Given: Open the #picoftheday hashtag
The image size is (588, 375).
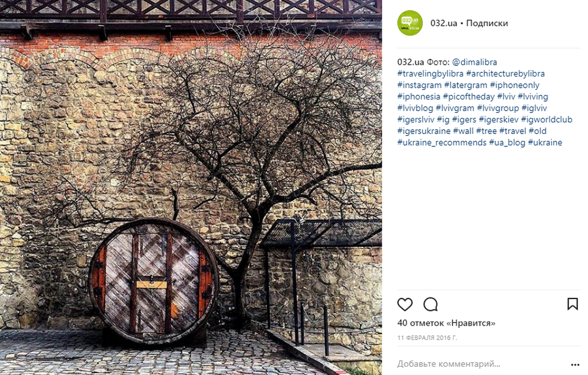Looking at the screenshot, I should tap(469, 97).
